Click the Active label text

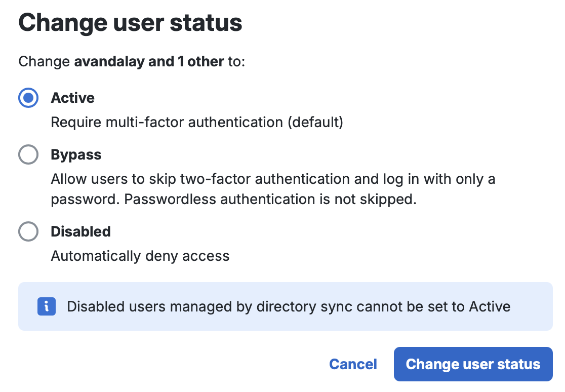[72, 98]
